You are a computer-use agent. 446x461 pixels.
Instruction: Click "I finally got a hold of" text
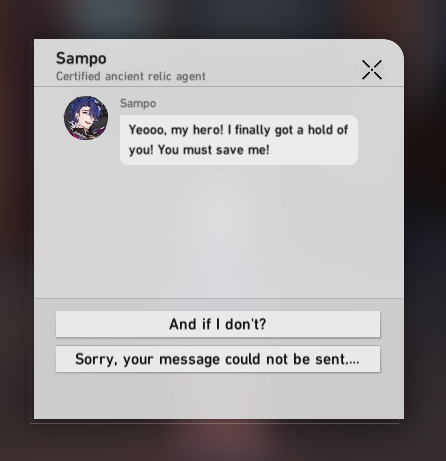click(x=288, y=130)
